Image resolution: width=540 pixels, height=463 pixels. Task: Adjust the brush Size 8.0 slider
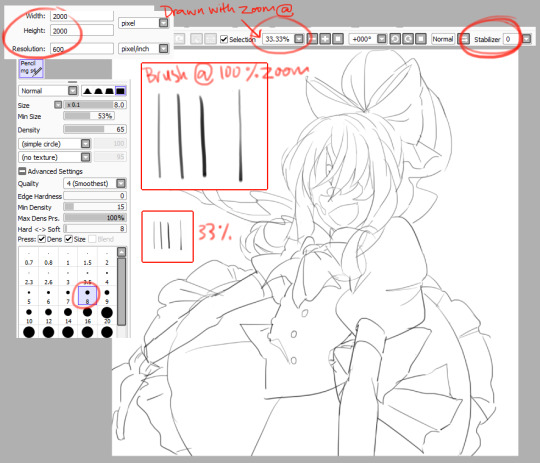[95, 105]
